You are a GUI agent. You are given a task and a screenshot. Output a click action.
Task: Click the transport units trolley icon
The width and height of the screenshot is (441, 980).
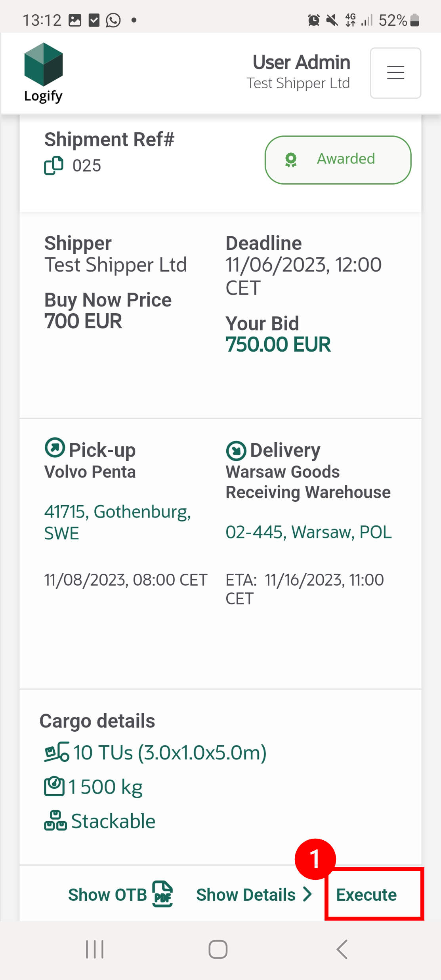click(57, 752)
